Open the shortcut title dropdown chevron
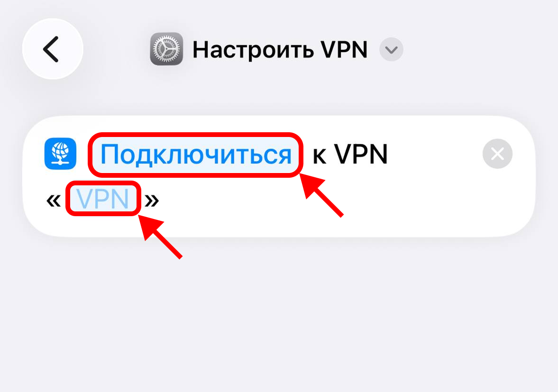Screen dimensions: 558x392 (391, 49)
